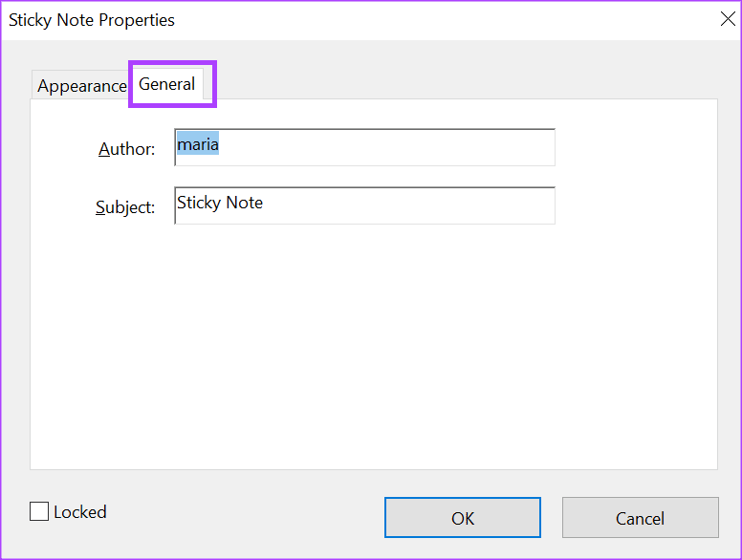Click the Subject label
This screenshot has width=742, height=560.
[125, 206]
